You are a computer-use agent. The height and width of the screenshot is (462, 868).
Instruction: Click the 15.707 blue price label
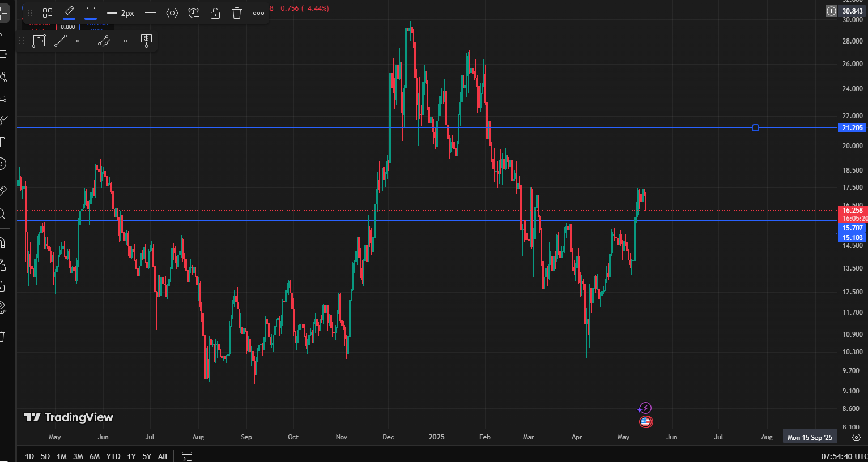852,228
